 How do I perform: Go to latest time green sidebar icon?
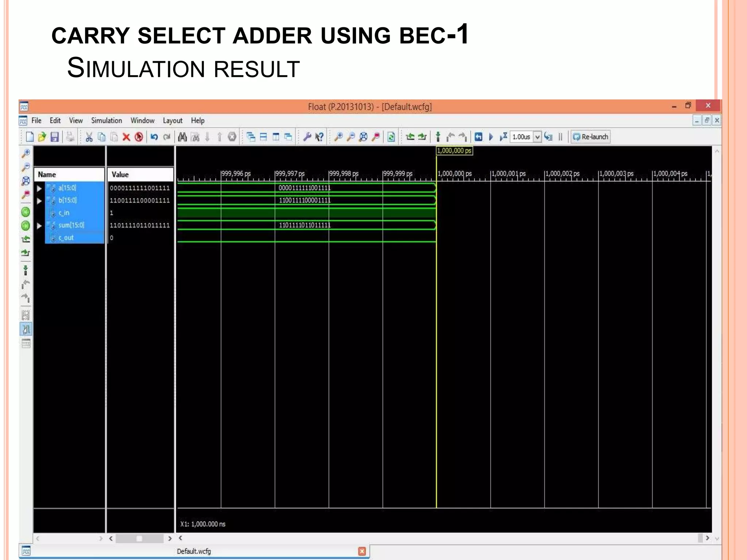coord(26,226)
